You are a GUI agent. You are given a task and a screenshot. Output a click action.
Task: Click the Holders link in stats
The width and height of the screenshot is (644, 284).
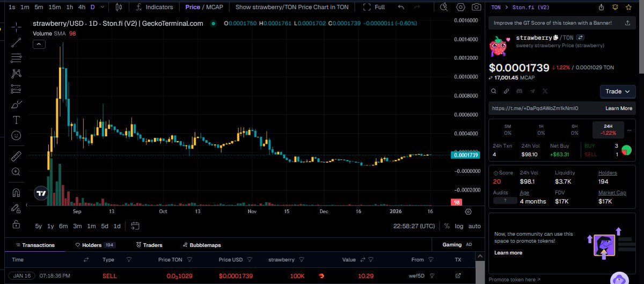(608, 173)
